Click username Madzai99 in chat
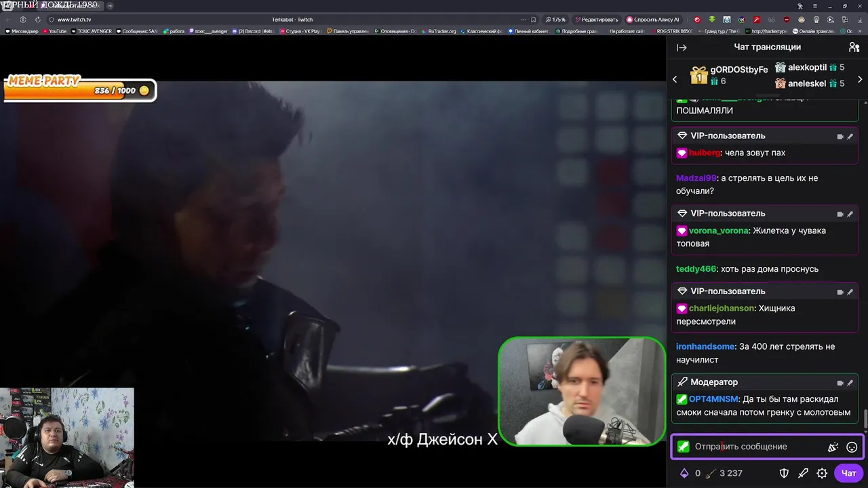Image resolution: width=868 pixels, height=488 pixels. [696, 178]
